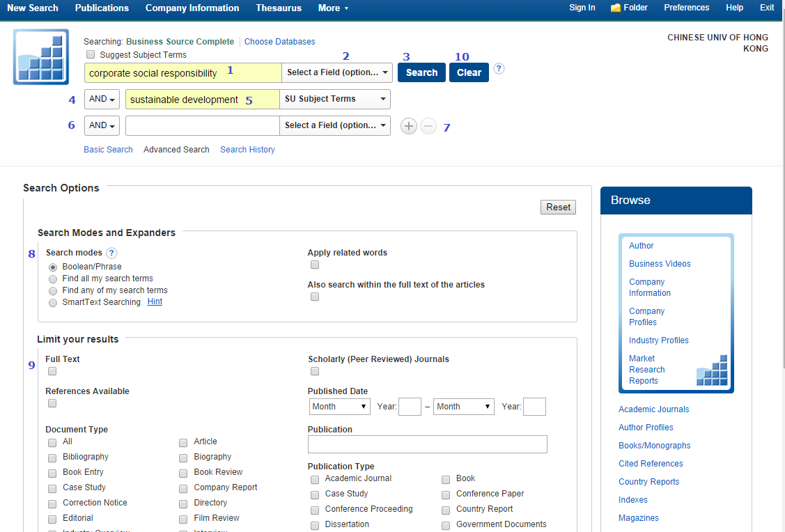Image resolution: width=785 pixels, height=532 pixels.
Task: Click the Search button
Action: [x=421, y=72]
